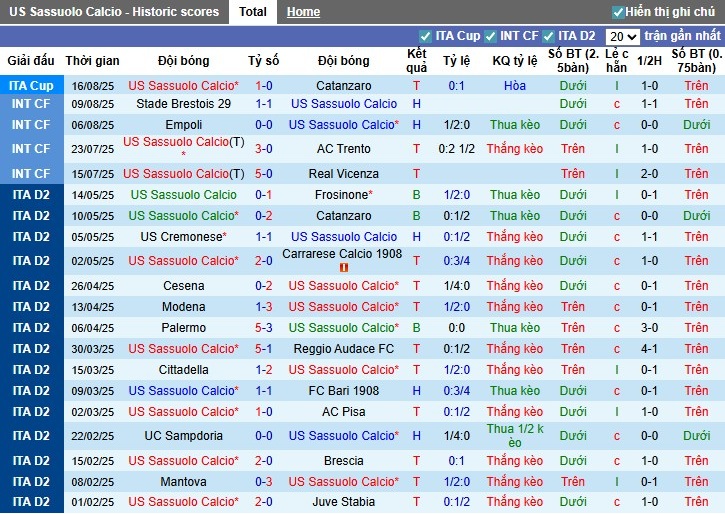Viewport: 725px width, 514px height.
Task: Click the 5-0 score against Real Vicenza
Action: click(x=264, y=174)
